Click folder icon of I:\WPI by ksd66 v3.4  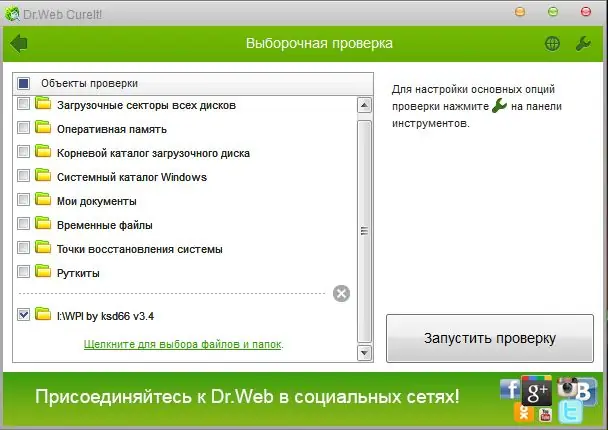(x=43, y=314)
